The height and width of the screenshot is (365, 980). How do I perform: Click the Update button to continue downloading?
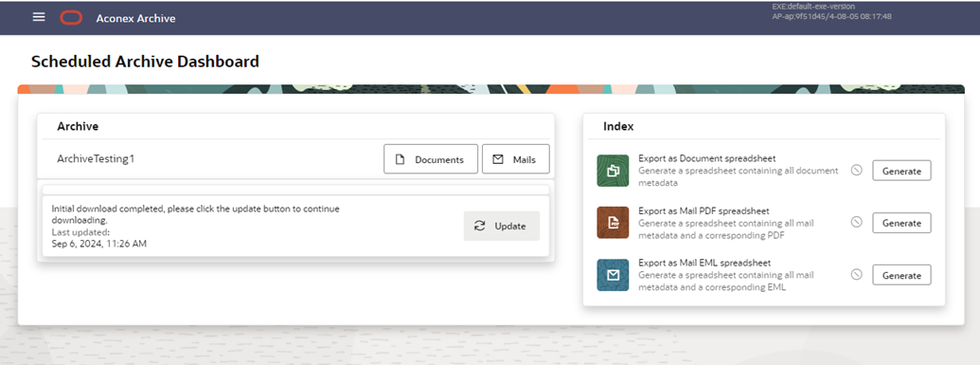(x=501, y=226)
